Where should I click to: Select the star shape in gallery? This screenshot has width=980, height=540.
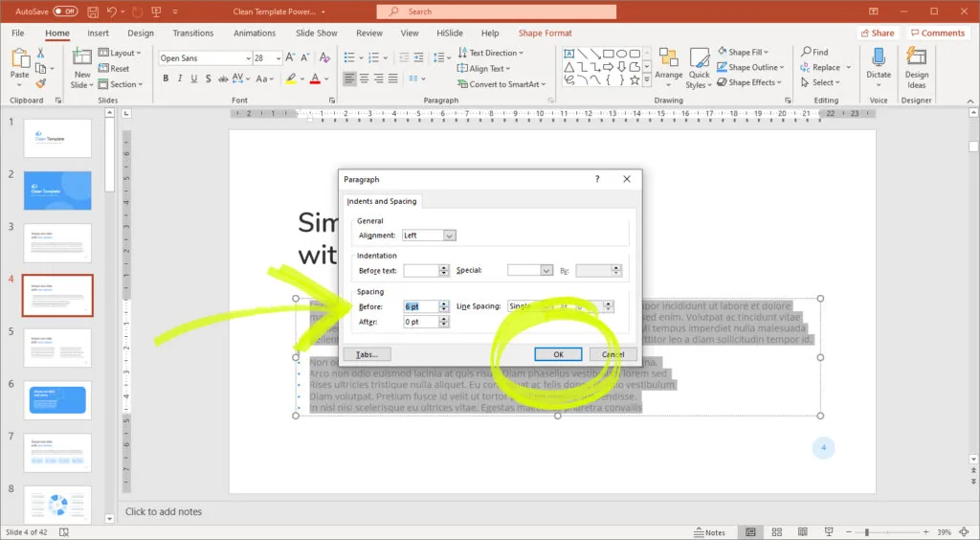coord(635,80)
